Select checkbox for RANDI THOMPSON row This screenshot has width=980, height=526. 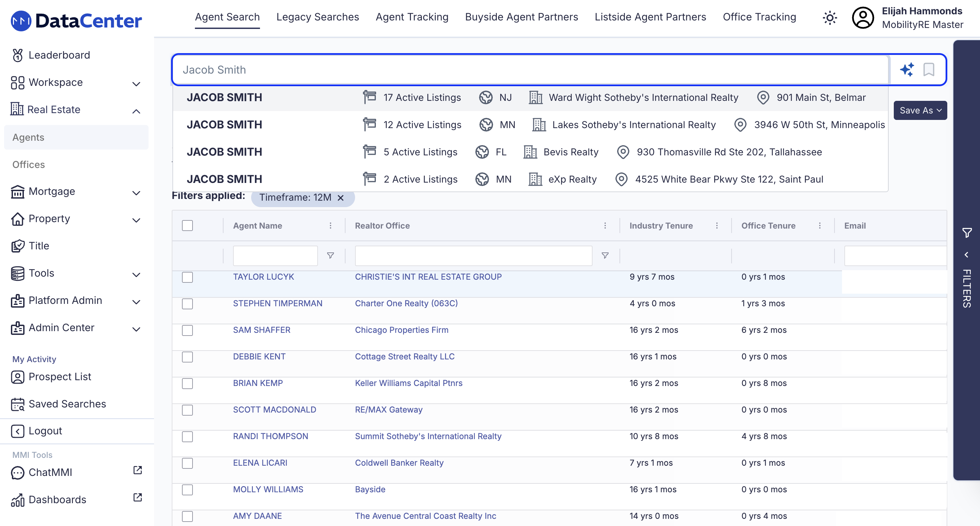pyautogui.click(x=187, y=437)
